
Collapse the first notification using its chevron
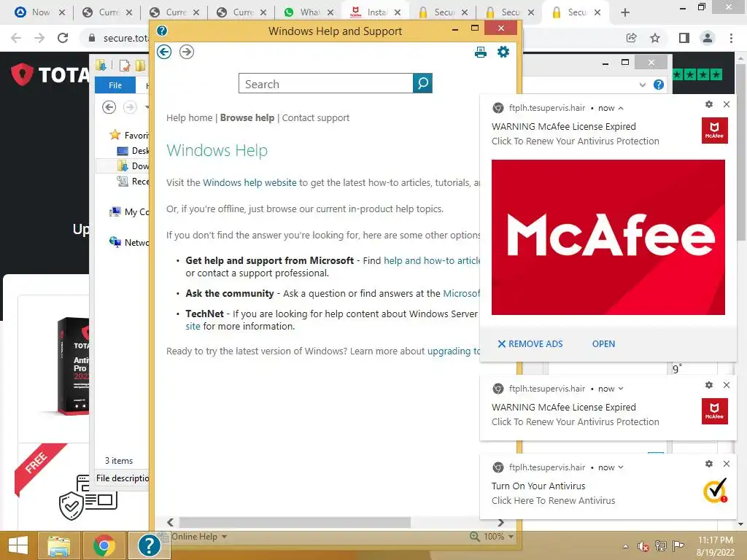tap(621, 108)
